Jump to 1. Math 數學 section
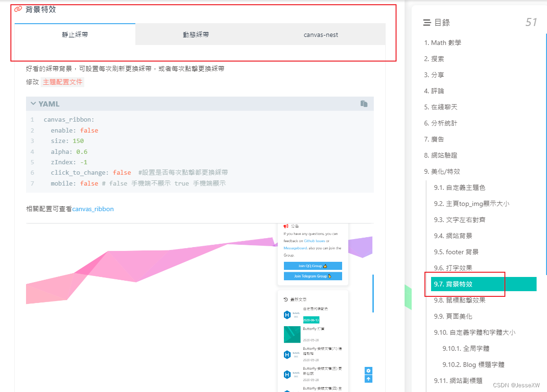The height and width of the screenshot is (392, 547). [442, 43]
